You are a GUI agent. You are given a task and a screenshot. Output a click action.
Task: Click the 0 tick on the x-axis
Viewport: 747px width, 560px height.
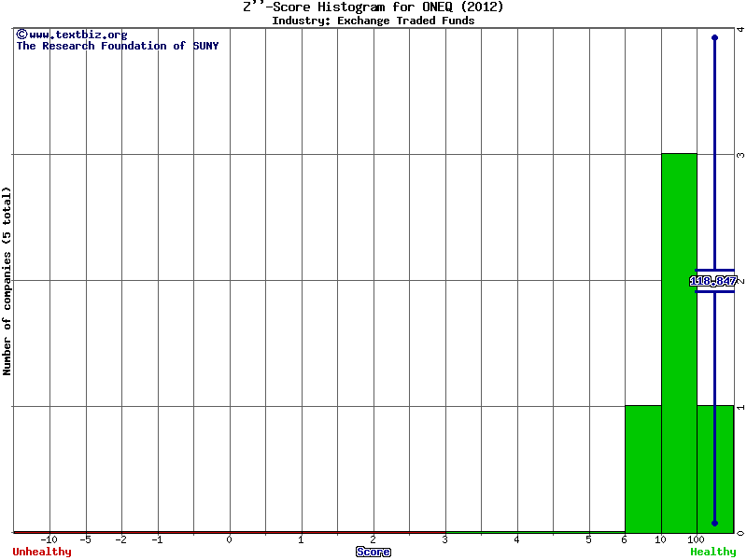click(230, 539)
